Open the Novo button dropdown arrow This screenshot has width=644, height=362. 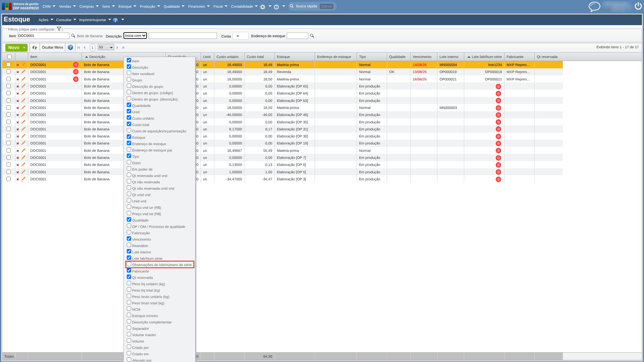(x=24, y=48)
